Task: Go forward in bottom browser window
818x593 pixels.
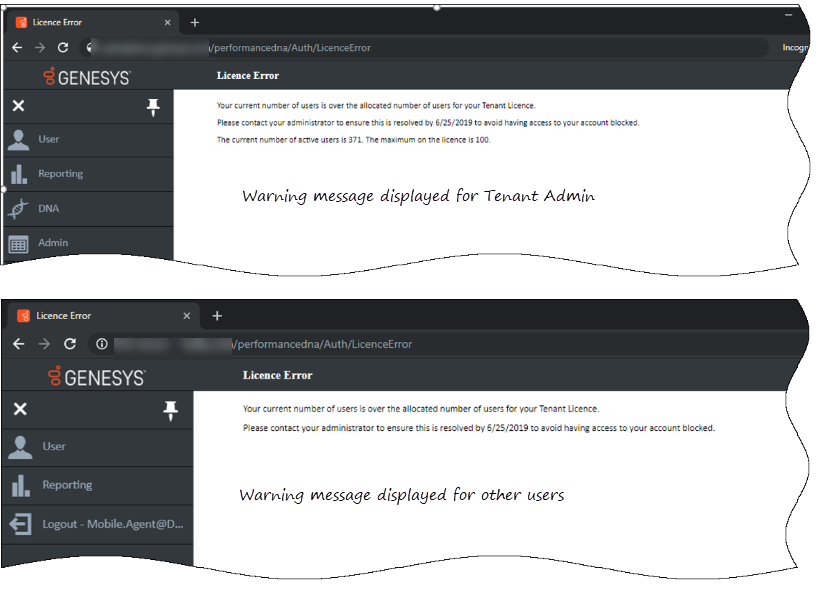Action: point(44,344)
